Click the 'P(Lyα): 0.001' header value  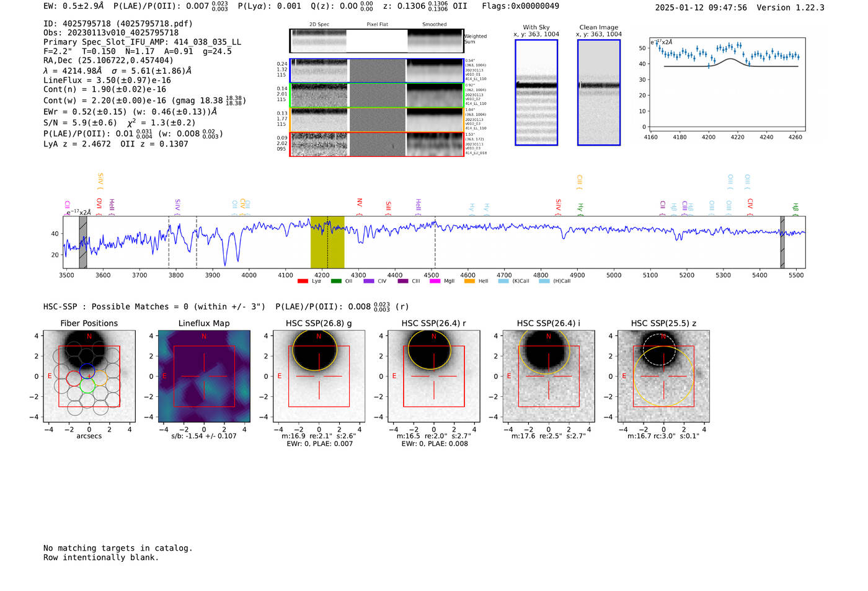[270, 6]
